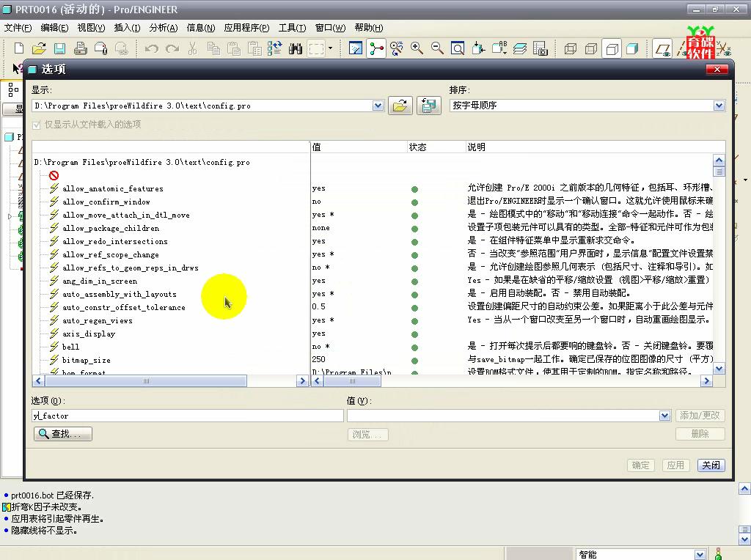Screen dimensions: 751x560
Task: Click the Cut scissors icon
Action: click(193, 48)
